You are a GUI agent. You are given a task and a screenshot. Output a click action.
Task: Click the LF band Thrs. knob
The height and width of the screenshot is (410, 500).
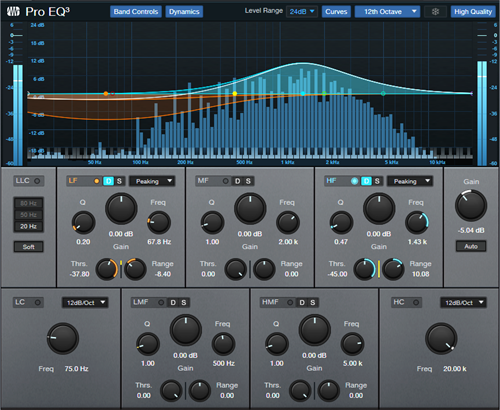[107, 269]
